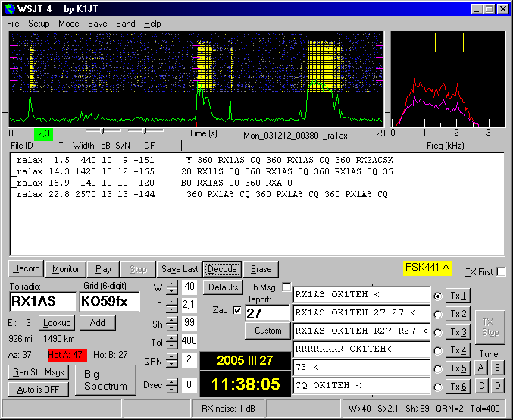The width and height of the screenshot is (513, 420).
Task: Edit the 'RX1AS OK1TEH 27 27' message field
Action: click(361, 313)
